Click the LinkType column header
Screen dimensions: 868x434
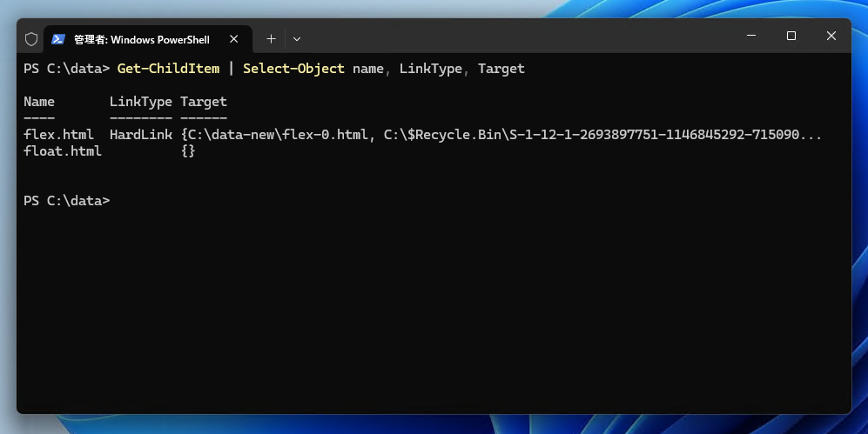(x=141, y=102)
